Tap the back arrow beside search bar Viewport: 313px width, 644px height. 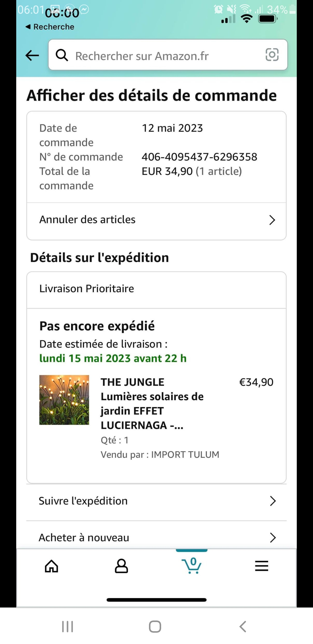click(32, 55)
